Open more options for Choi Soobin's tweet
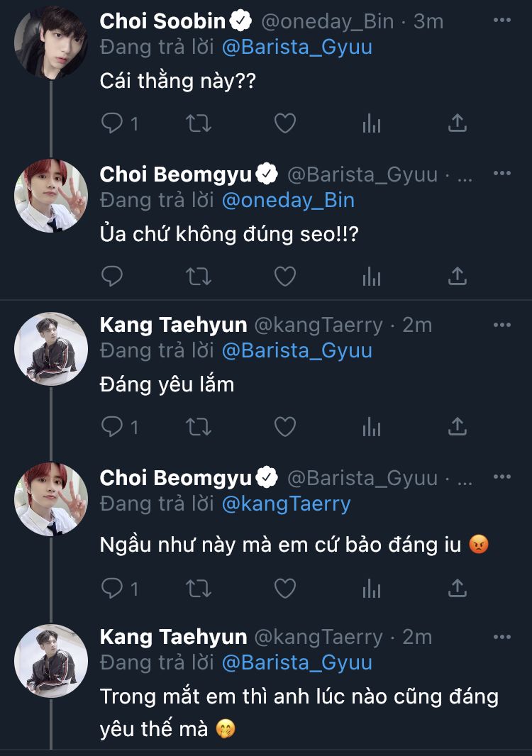Viewport: 532px width, 756px height. (501, 21)
